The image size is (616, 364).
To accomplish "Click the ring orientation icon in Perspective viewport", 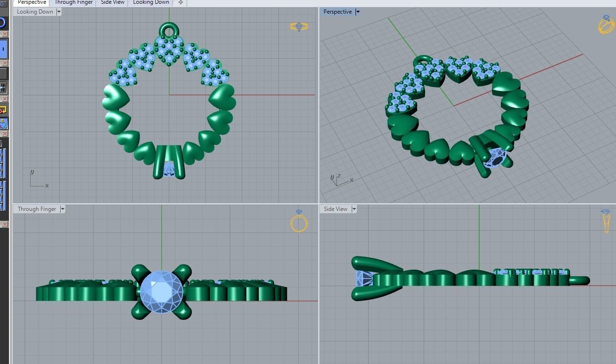I will click(606, 24).
